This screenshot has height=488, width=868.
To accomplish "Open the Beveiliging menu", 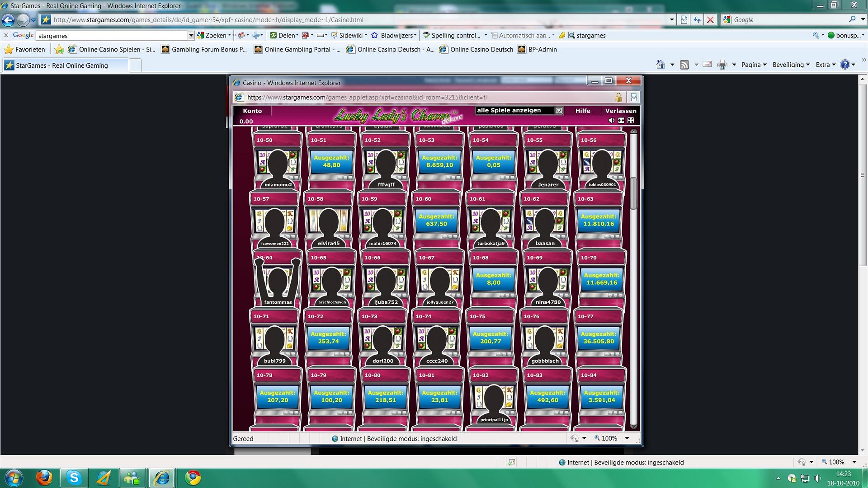I will point(791,65).
